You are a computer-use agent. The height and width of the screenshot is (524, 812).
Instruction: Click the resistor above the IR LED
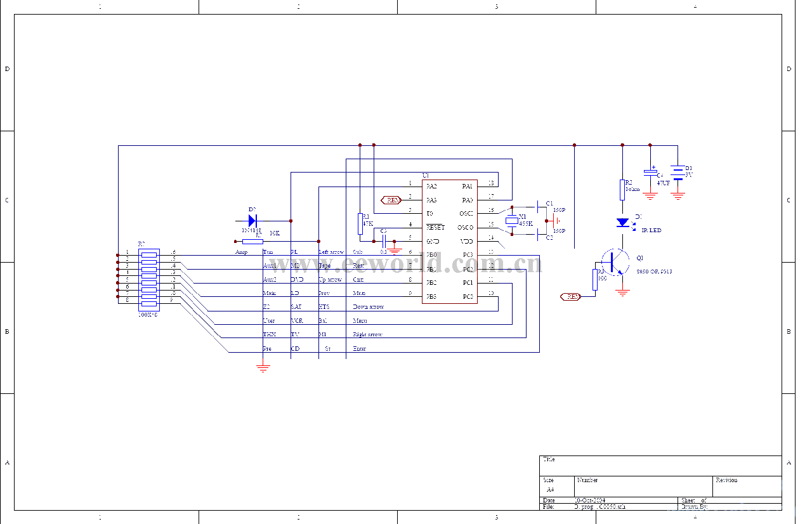pos(622,190)
